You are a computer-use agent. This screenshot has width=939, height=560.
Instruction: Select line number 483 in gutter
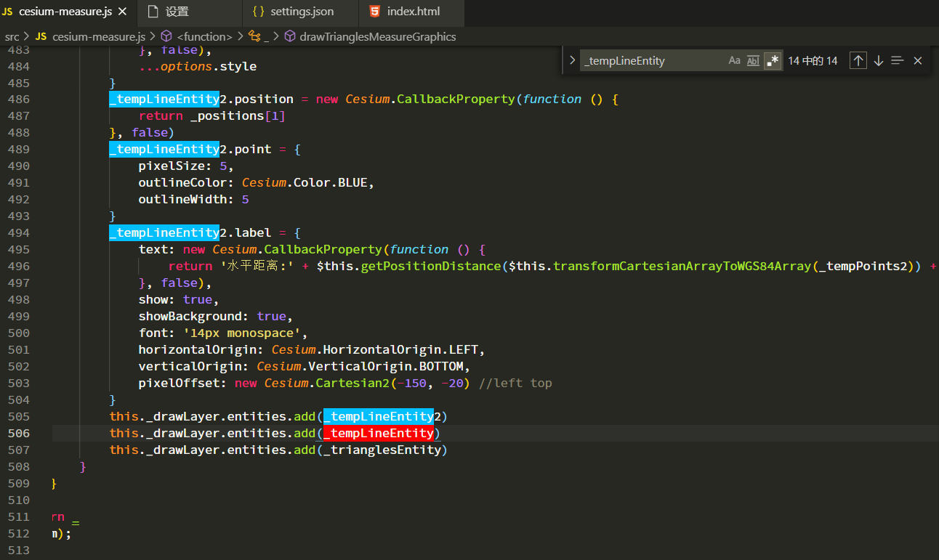click(19, 50)
